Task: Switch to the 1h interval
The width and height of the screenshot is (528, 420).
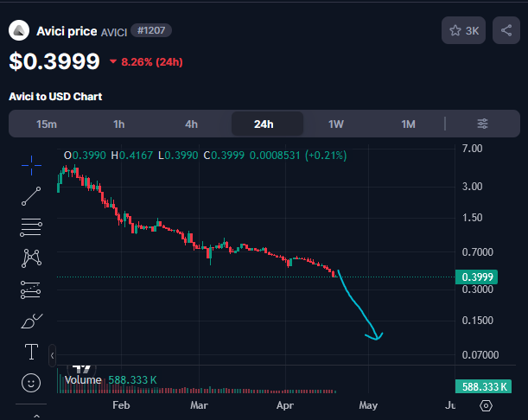Action: click(119, 124)
